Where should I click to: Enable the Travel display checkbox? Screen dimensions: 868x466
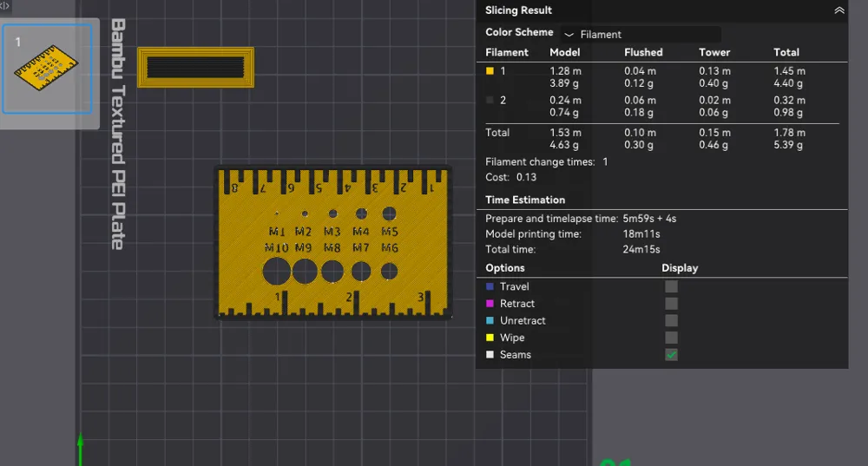coord(671,286)
